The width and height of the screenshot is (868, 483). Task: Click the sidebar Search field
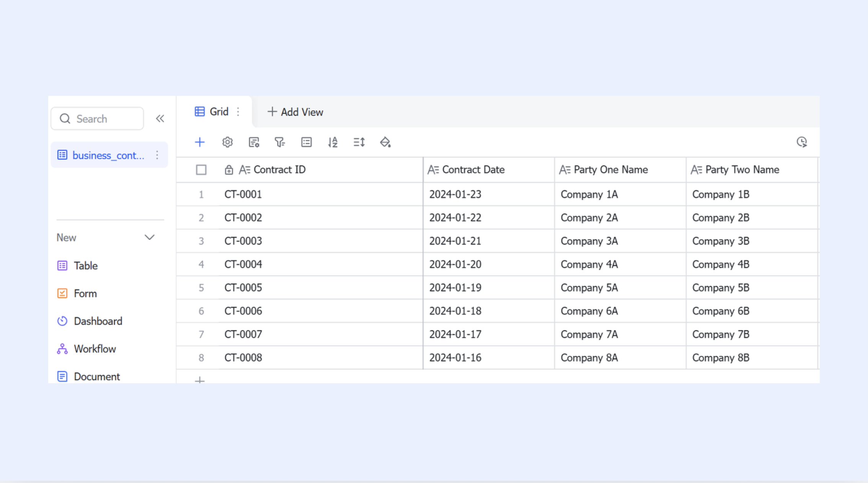pos(103,119)
